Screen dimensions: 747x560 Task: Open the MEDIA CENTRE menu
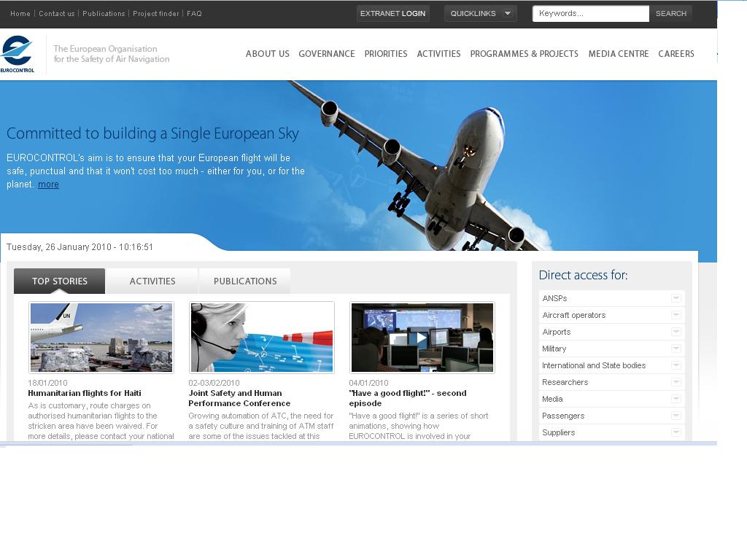[x=619, y=54]
